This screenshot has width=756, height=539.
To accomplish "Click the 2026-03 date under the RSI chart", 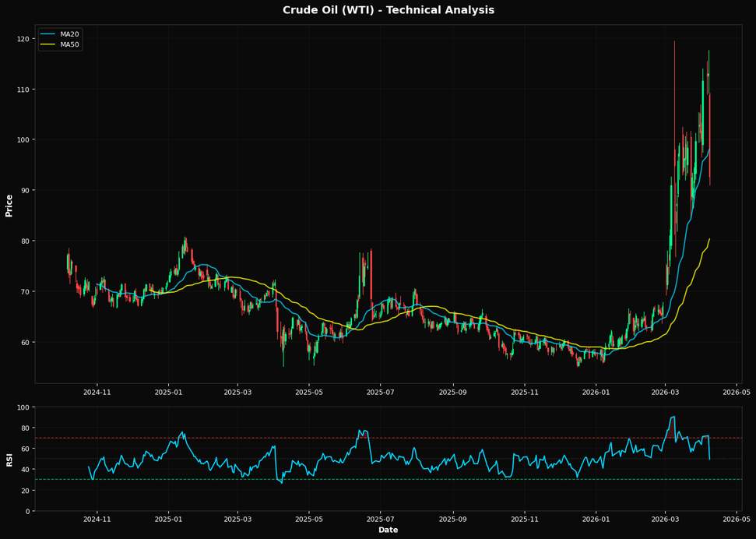I will point(665,520).
